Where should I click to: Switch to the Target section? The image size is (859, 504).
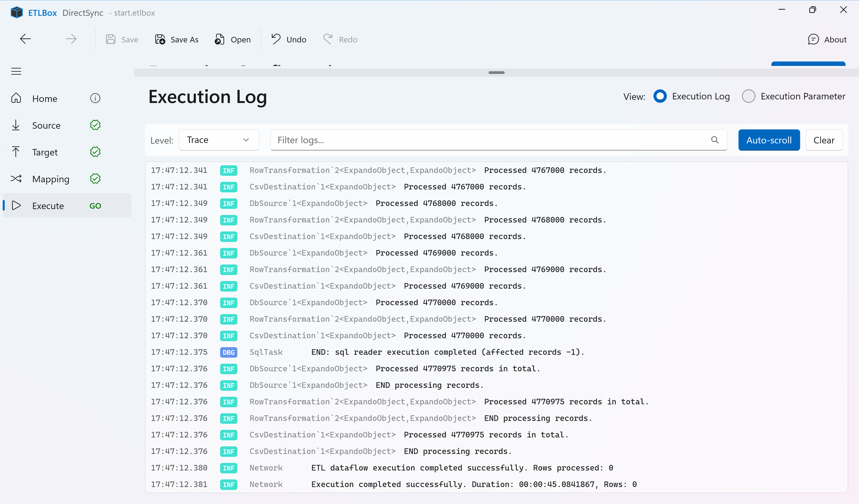pyautogui.click(x=45, y=152)
